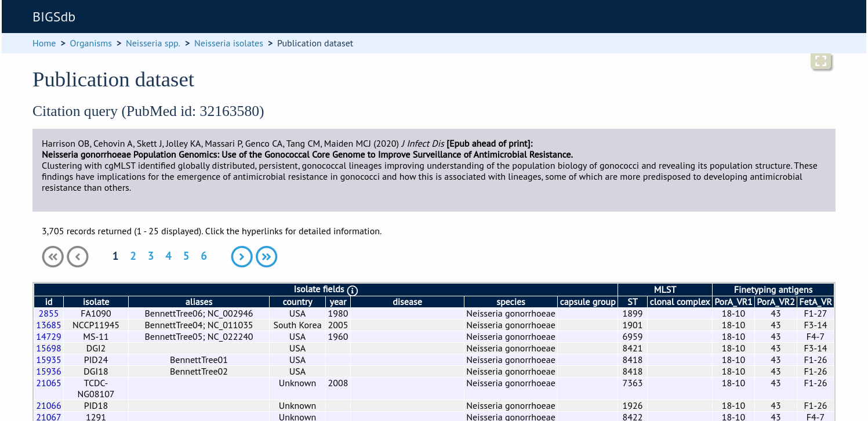Viewport: 868px width, 421px height.
Task: Select results page 2
Action: coord(133,256)
